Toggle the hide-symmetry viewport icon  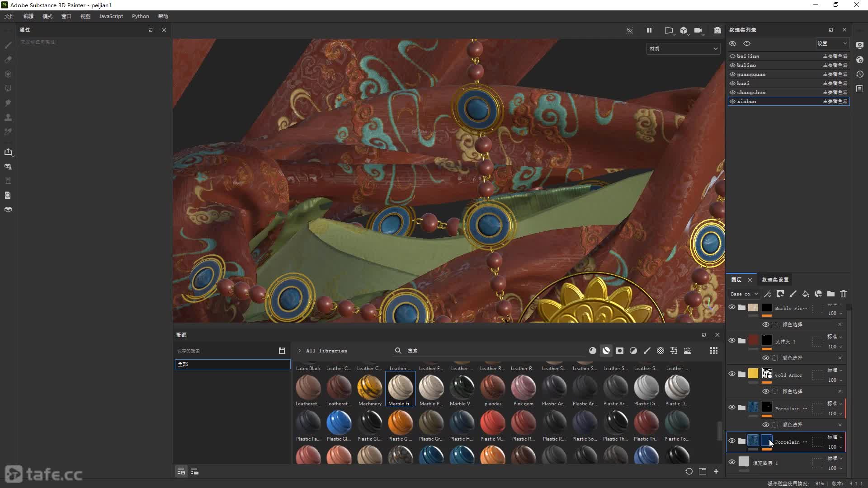pyautogui.click(x=629, y=30)
